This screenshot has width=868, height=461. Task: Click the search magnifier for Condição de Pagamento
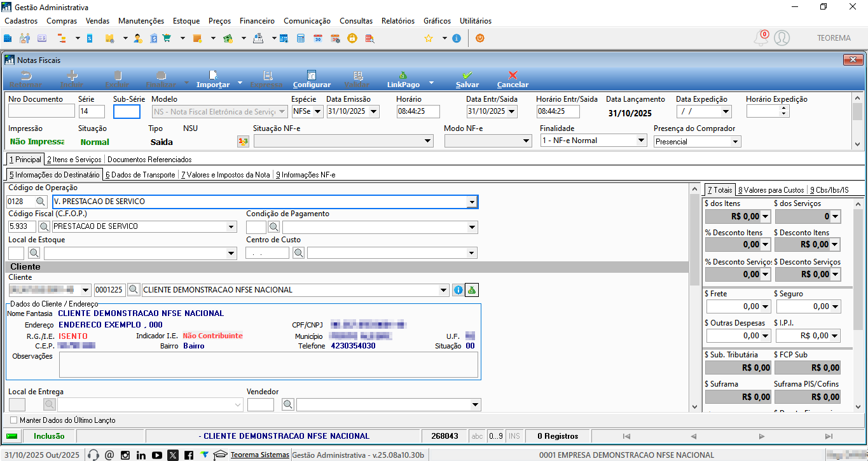click(273, 226)
